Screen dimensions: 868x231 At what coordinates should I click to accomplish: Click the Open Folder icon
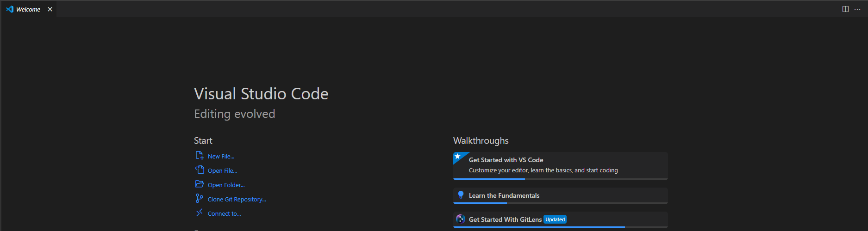[x=200, y=184]
